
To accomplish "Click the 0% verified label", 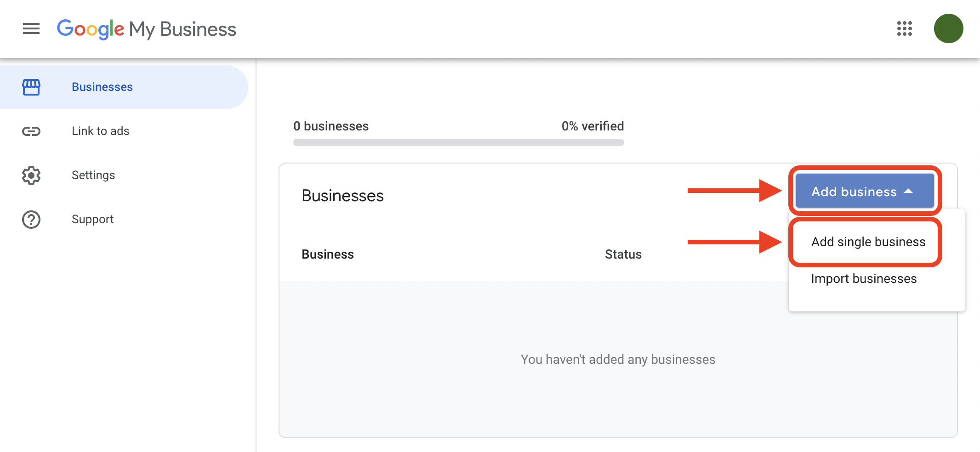I will [593, 125].
